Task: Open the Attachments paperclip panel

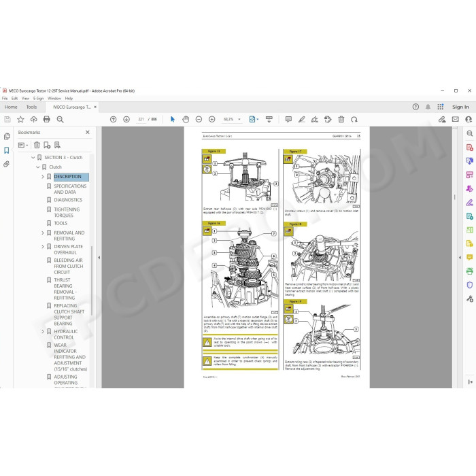Action: (x=7, y=165)
